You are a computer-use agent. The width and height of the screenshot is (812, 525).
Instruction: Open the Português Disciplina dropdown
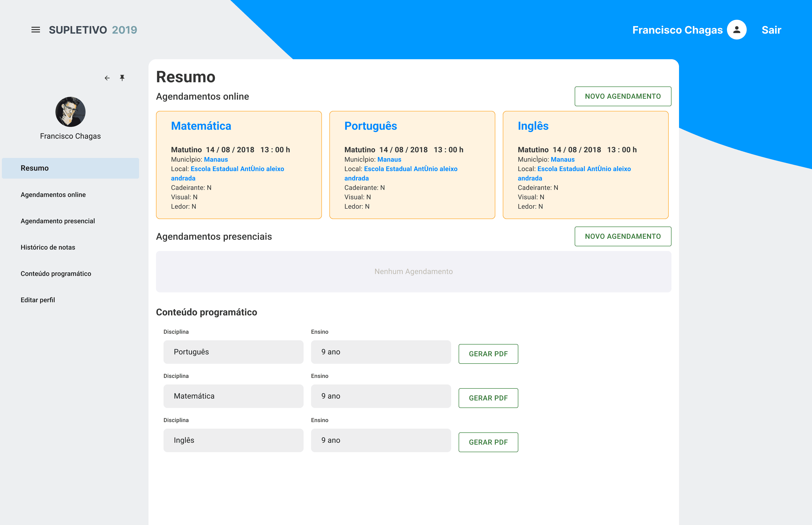(x=233, y=352)
